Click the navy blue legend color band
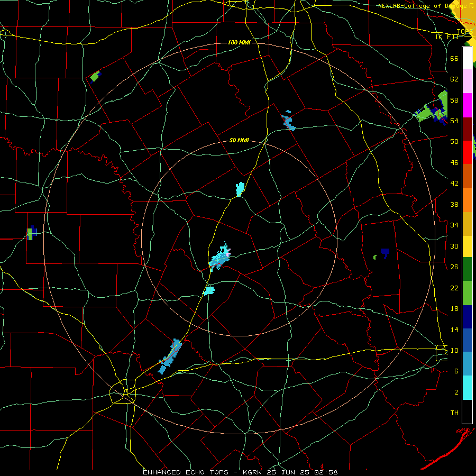 click(467, 317)
